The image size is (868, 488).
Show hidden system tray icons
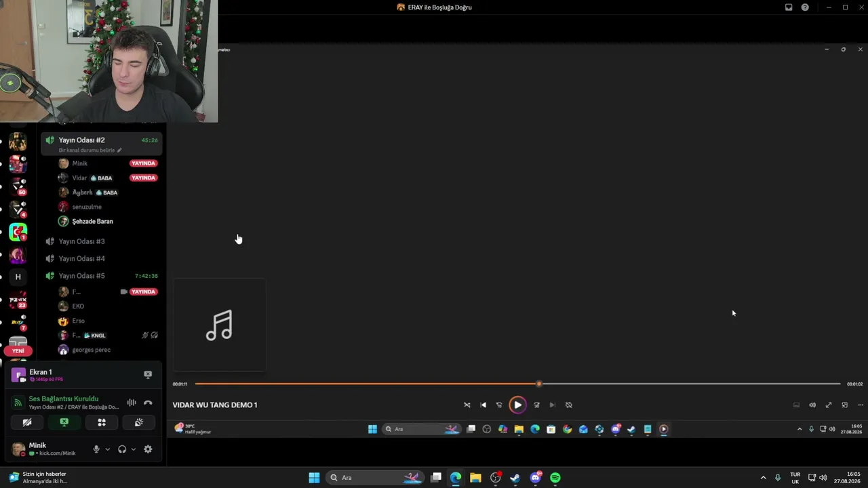coord(763,478)
